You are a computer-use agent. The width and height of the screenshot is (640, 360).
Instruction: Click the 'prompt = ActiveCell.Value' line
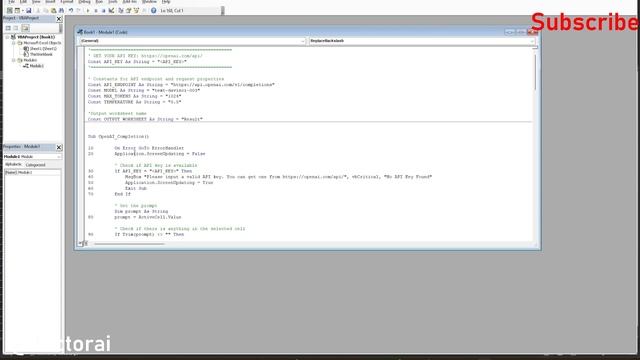pos(148,217)
